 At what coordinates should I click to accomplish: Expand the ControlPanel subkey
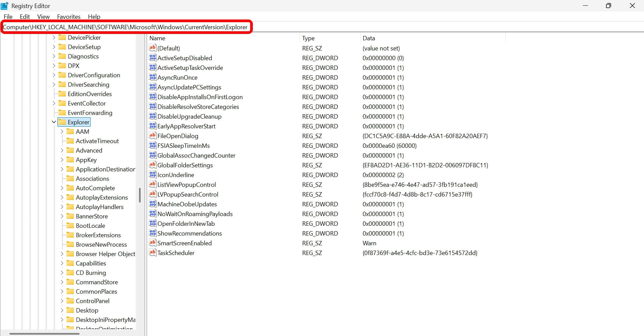pos(62,301)
